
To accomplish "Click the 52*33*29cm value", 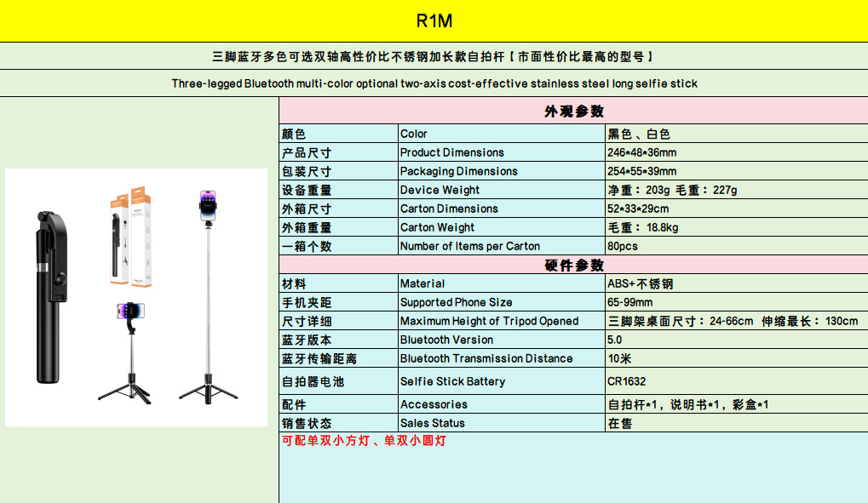I will point(737,209).
